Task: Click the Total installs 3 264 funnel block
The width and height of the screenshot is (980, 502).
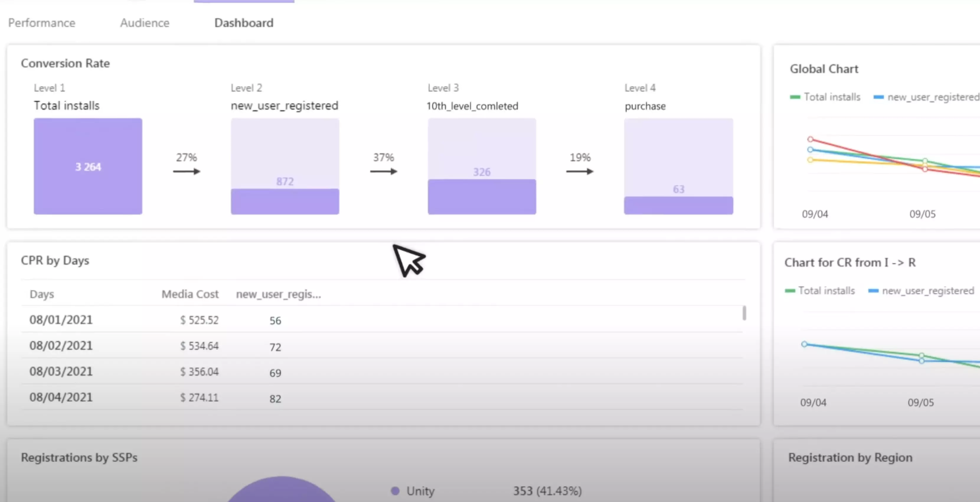Action: 88,166
